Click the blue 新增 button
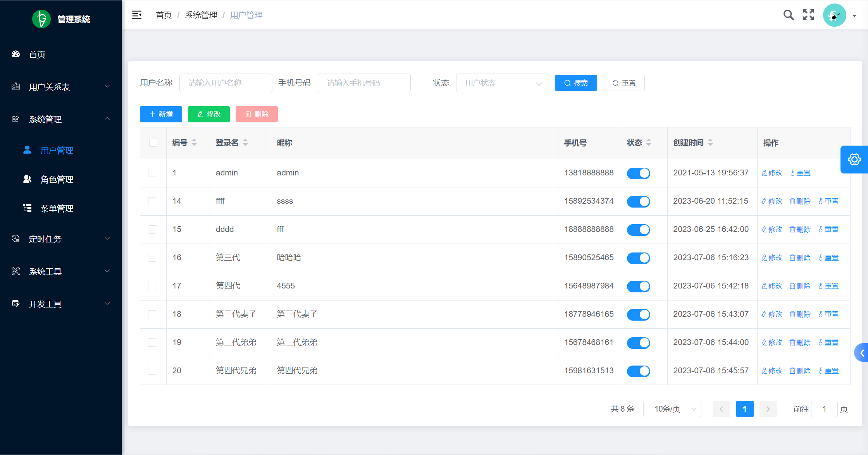 161,114
